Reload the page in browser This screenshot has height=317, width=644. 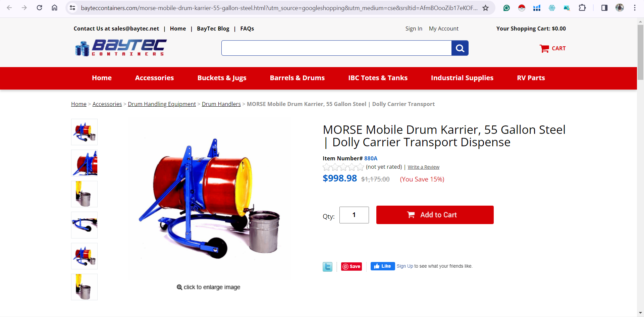tap(39, 8)
